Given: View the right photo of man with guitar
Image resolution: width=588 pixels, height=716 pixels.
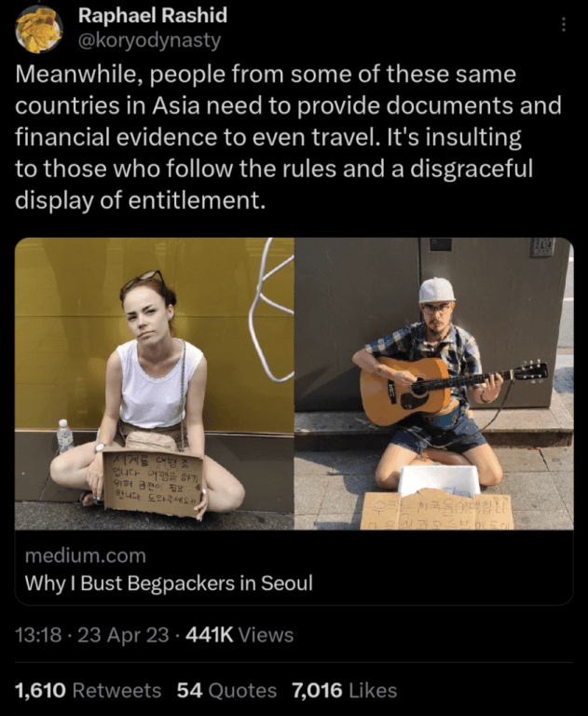Looking at the screenshot, I should 434,383.
